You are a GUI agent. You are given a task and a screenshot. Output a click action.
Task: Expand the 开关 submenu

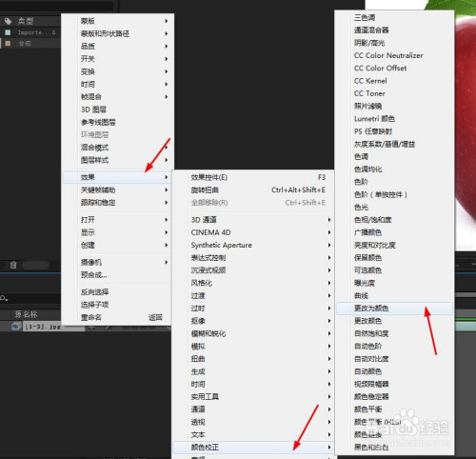[x=117, y=59]
